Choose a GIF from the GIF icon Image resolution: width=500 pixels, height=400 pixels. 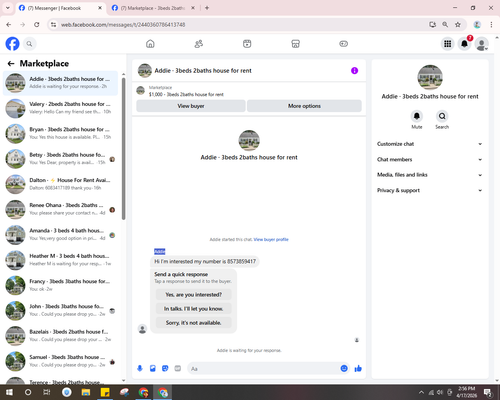tap(178, 368)
